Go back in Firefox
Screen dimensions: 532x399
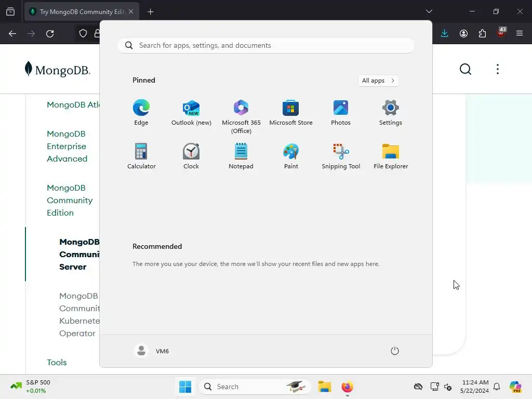pos(12,34)
